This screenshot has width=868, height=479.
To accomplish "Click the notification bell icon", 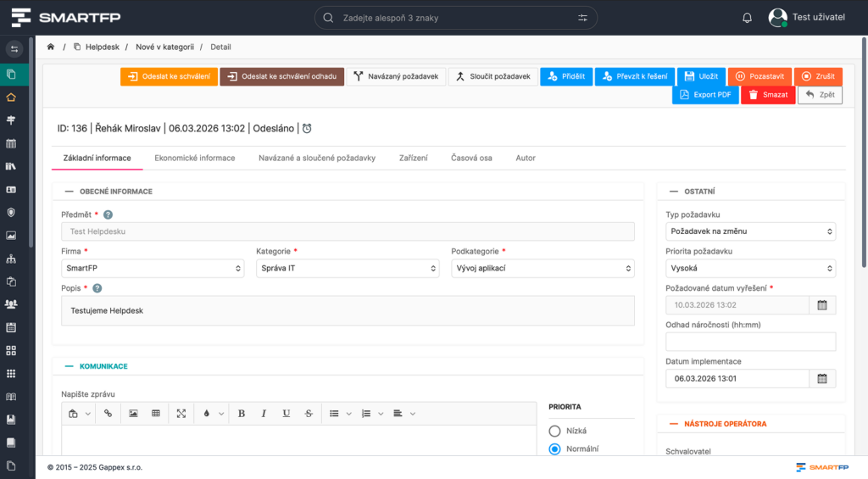I will tap(747, 18).
